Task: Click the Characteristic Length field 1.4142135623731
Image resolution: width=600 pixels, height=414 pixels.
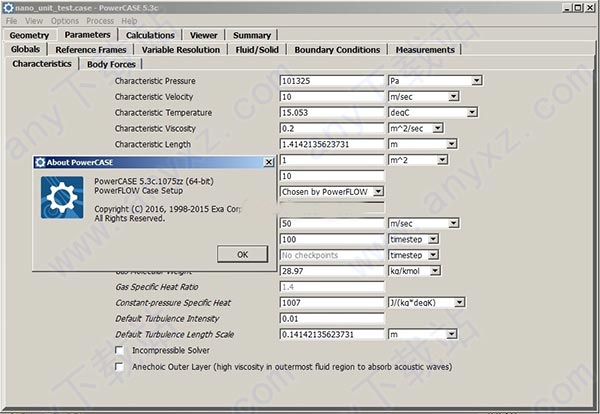Action: tap(332, 144)
